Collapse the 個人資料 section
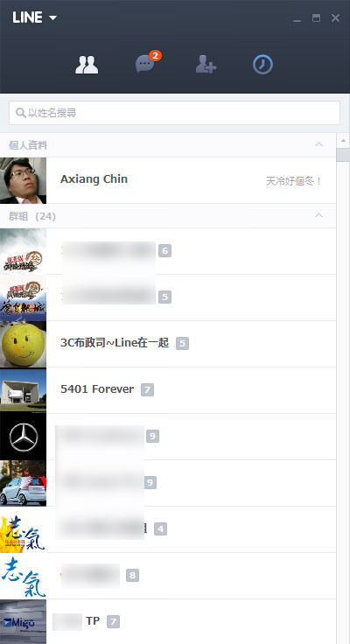The width and height of the screenshot is (350, 644). [318, 144]
